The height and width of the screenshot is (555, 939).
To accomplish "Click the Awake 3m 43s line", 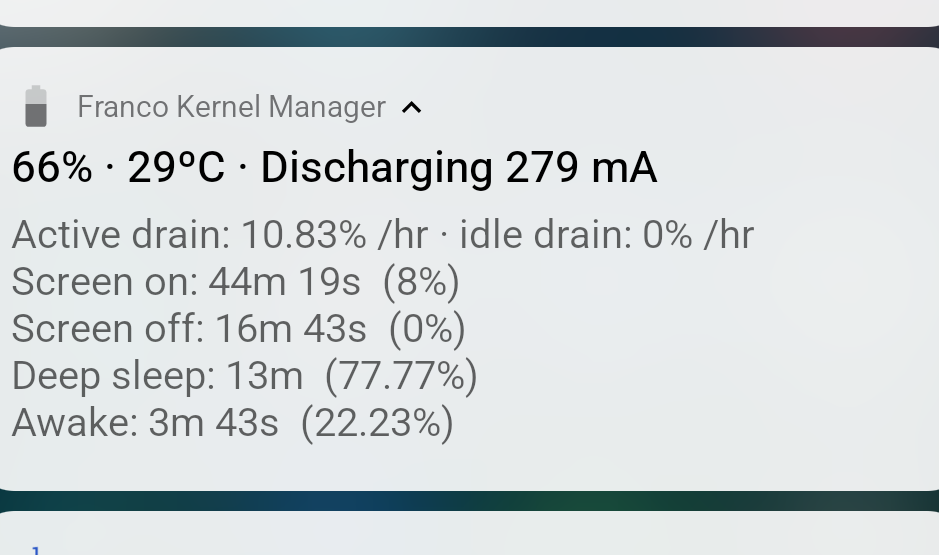I will [145, 423].
